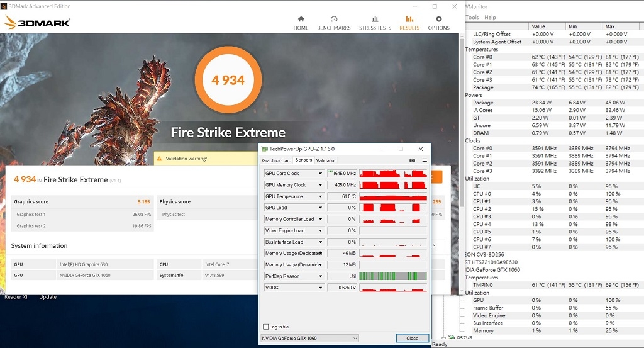Click the Min column header in HWMonitor
This screenshot has height=348, width=644.
pos(583,26)
